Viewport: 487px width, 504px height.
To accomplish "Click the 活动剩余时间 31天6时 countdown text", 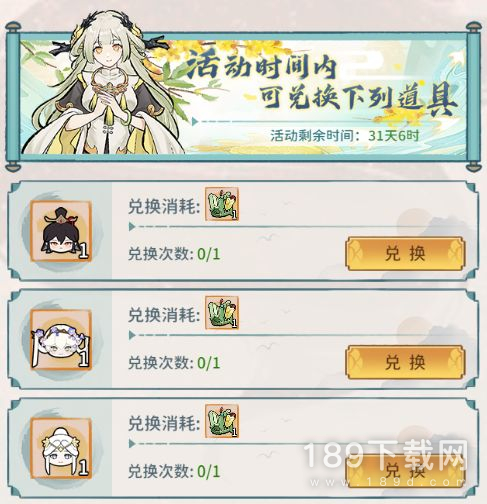I will [x=345, y=136].
